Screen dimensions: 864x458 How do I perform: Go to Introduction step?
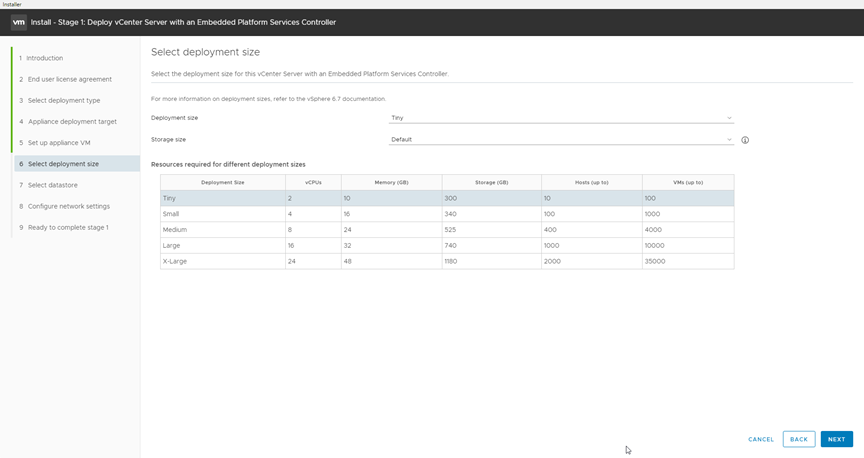pyautogui.click(x=44, y=58)
